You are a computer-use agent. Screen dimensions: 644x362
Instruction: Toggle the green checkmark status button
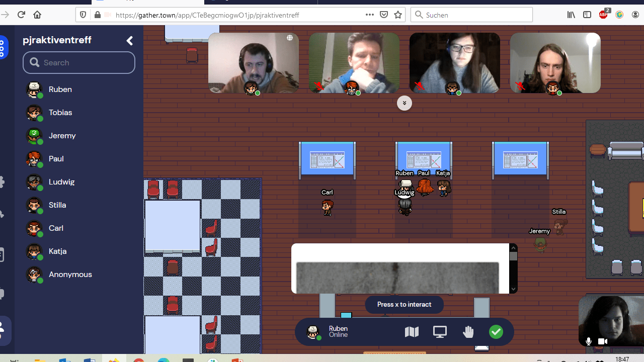[x=496, y=332]
